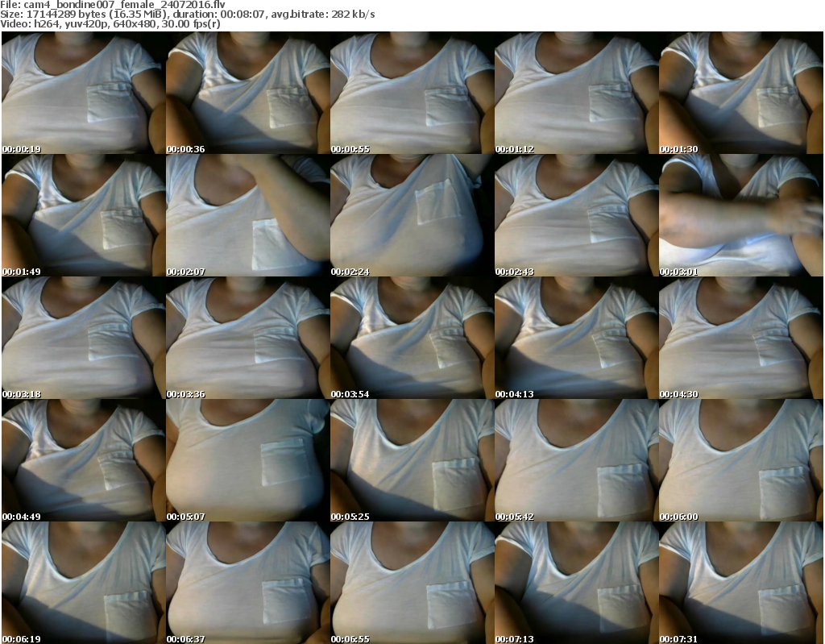Screen dimensions: 825x644
Task: Select the thumbnail at 00:06:55
Action: coord(412,583)
